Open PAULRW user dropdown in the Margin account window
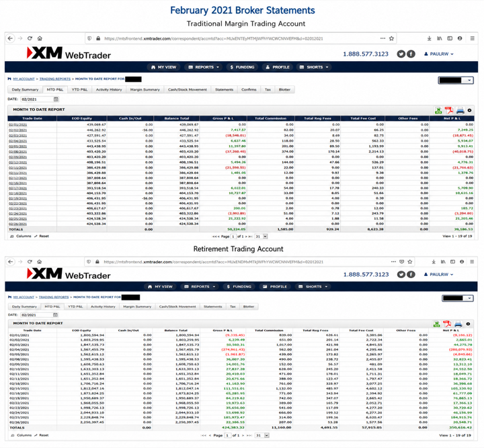This screenshot has height=448, width=484. [438, 54]
